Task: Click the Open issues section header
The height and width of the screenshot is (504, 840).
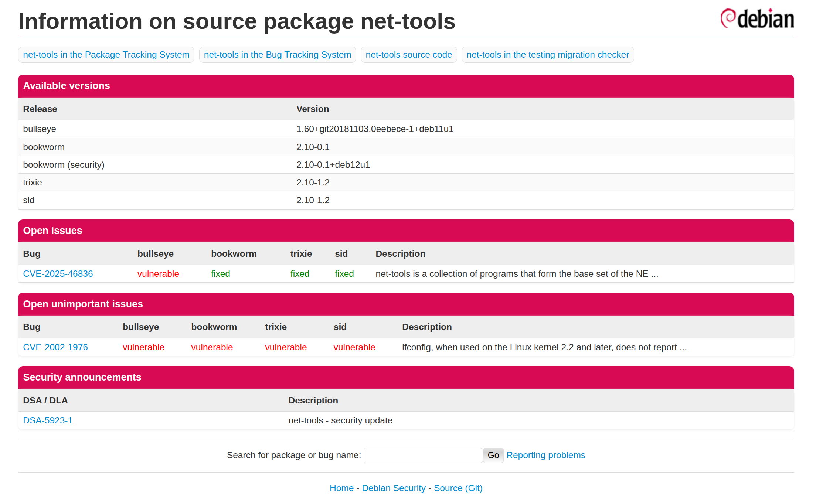Action: tap(406, 231)
